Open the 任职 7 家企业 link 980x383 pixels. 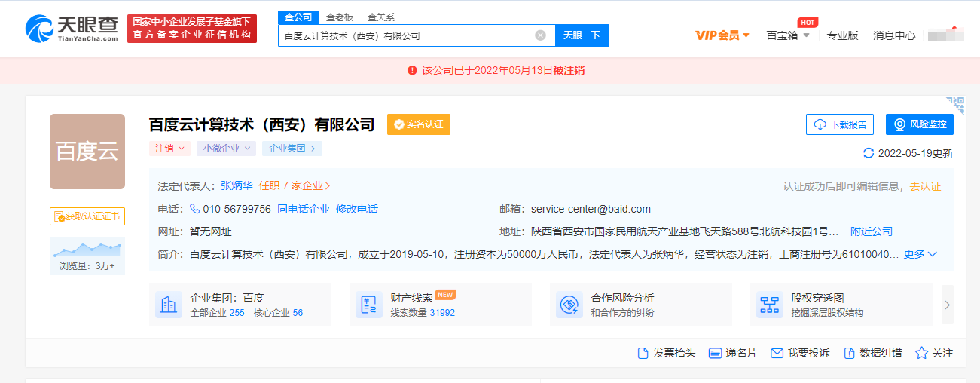point(295,185)
